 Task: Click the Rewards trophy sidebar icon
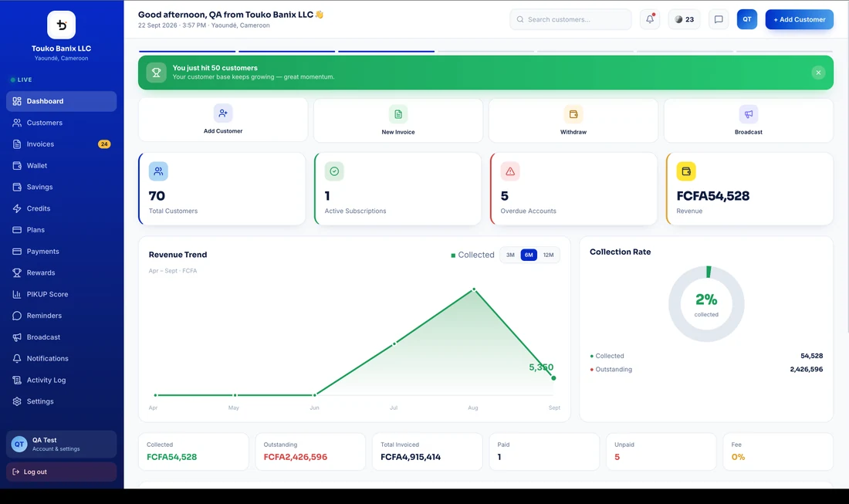(17, 273)
